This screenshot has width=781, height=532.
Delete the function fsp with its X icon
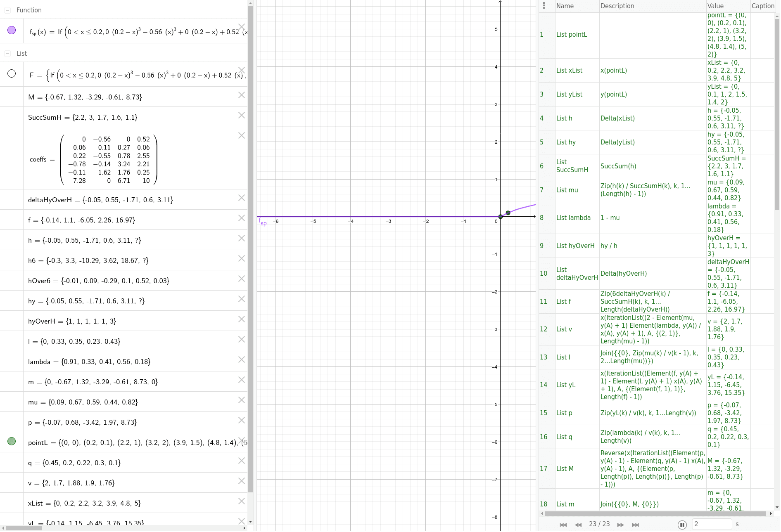pyautogui.click(x=242, y=26)
